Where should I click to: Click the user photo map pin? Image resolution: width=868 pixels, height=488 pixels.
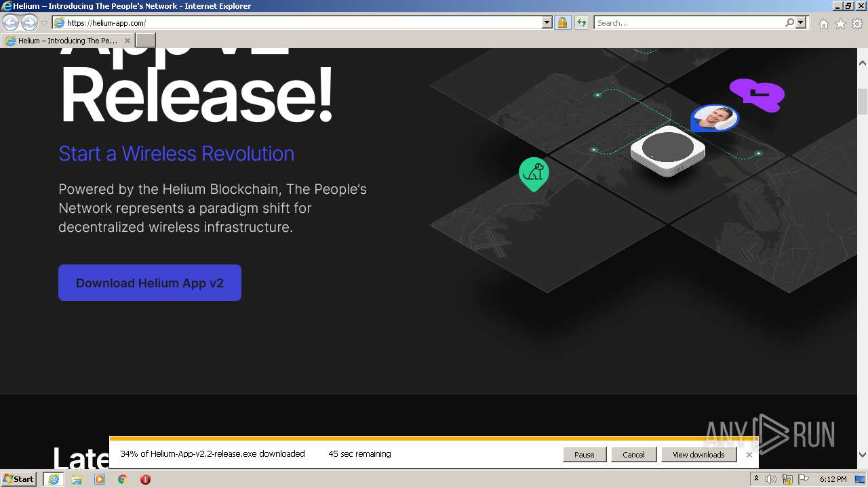pyautogui.click(x=715, y=119)
